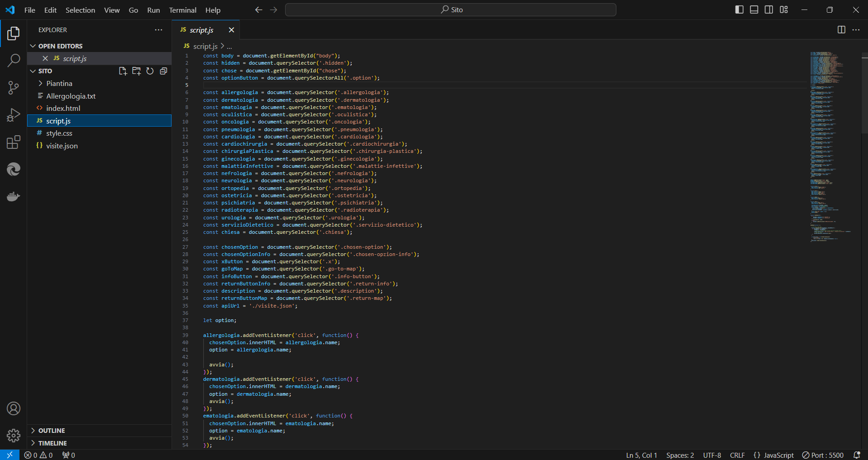Open the Run and Debug view
The height and width of the screenshot is (460, 868).
coord(14,115)
